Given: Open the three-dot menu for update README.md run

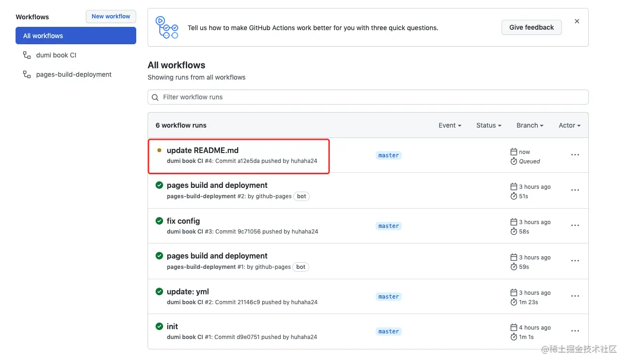Looking at the screenshot, I should click(575, 155).
